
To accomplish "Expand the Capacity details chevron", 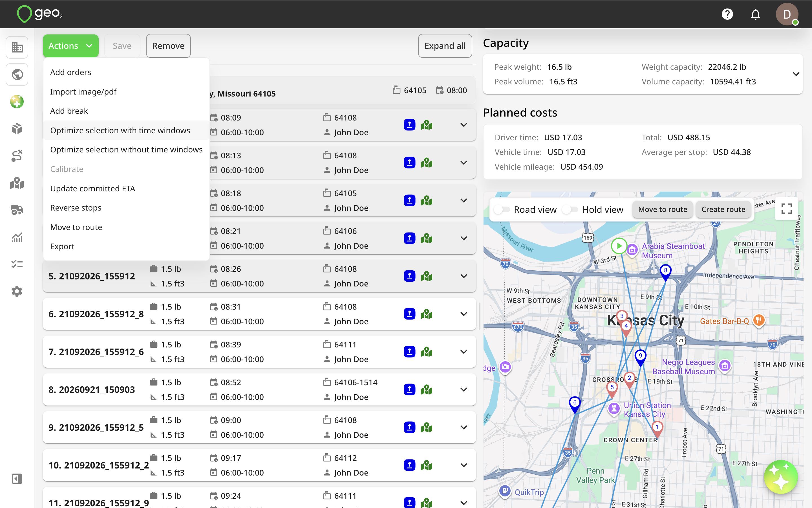I will pos(796,74).
